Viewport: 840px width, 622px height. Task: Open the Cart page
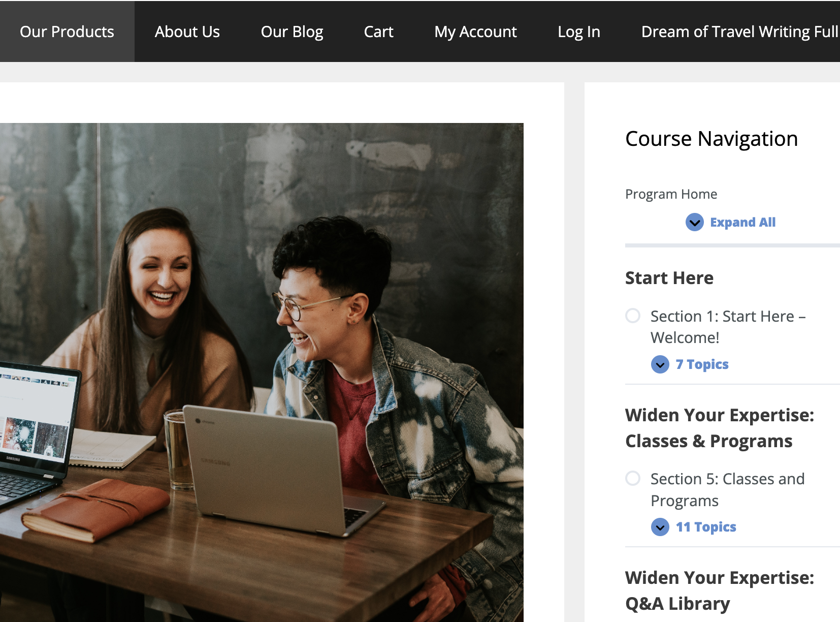[x=378, y=32]
